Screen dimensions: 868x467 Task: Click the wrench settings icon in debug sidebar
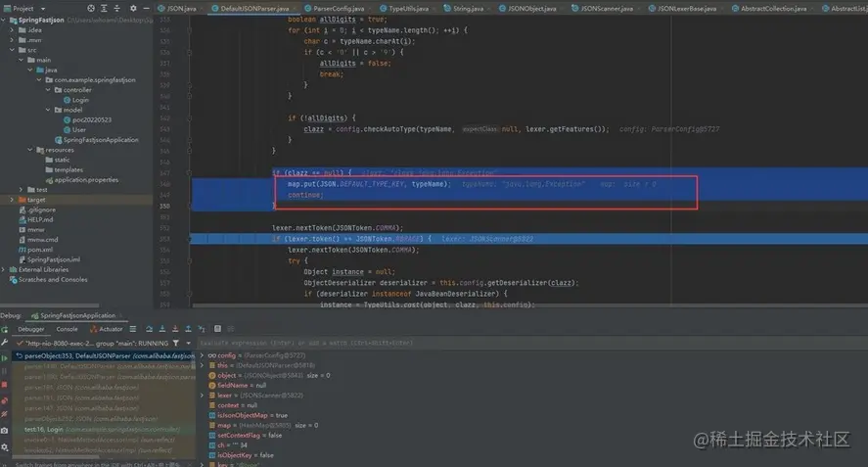click(5, 343)
